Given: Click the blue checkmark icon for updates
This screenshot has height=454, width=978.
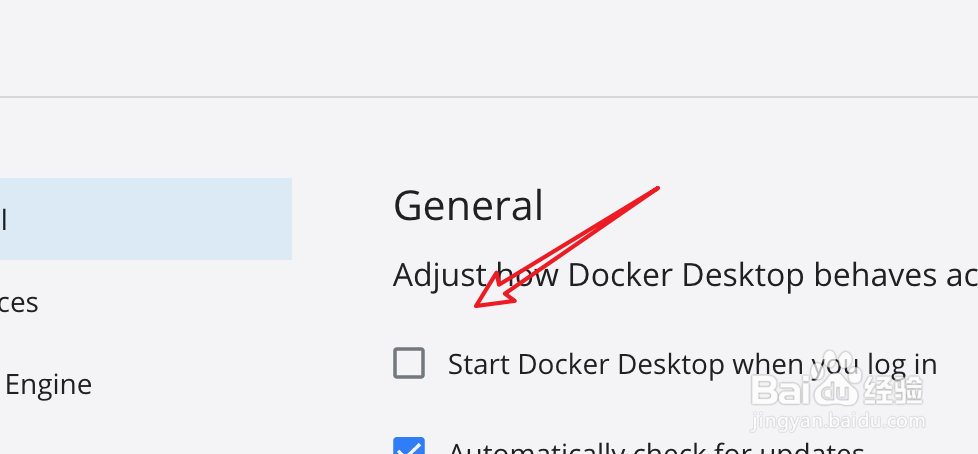Looking at the screenshot, I should click(x=409, y=445).
